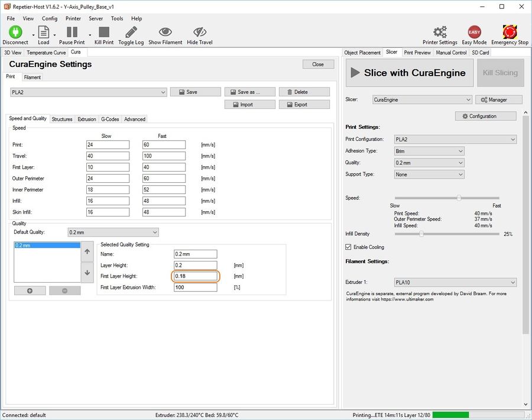
Task: Click the Hide Travel icon
Action: pos(200,32)
